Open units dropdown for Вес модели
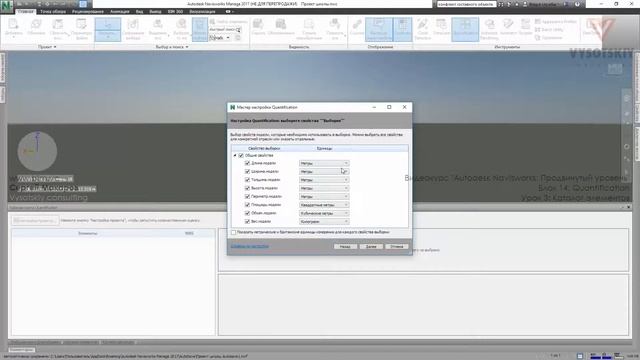This screenshot has width=640, height=360. tap(324, 222)
